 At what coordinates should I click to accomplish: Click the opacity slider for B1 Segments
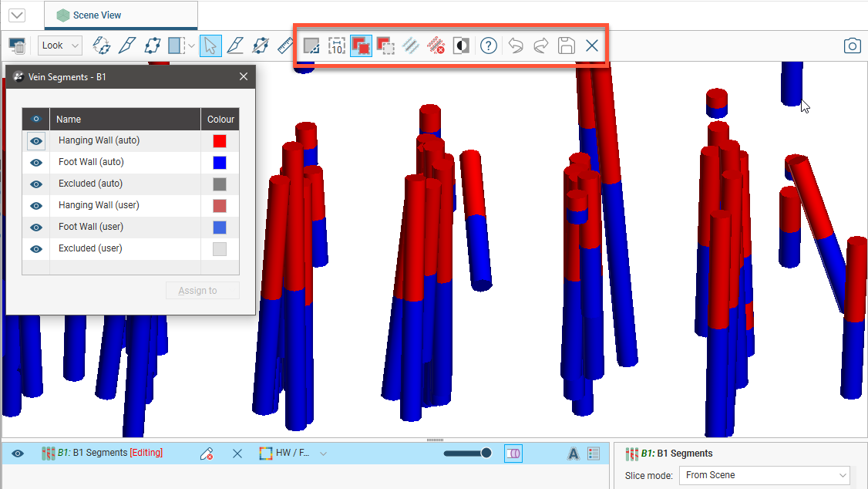click(x=467, y=454)
